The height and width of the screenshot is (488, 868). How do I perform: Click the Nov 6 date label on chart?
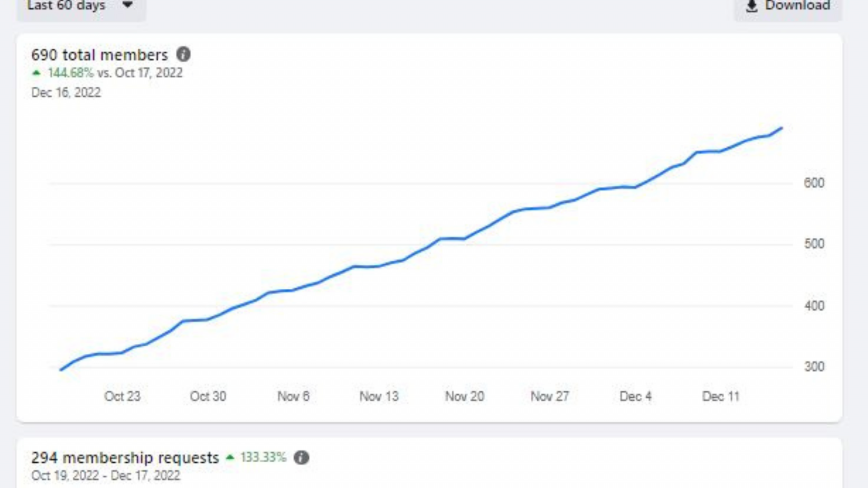pyautogui.click(x=293, y=396)
